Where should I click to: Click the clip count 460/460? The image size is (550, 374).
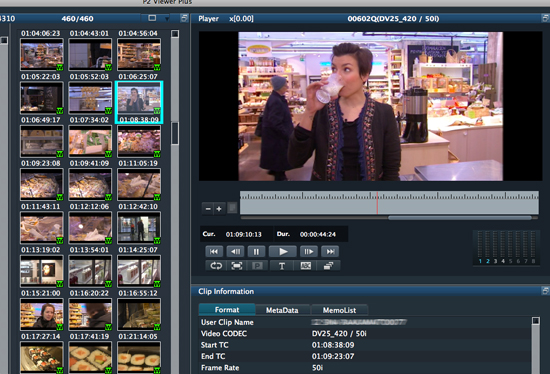coord(77,19)
